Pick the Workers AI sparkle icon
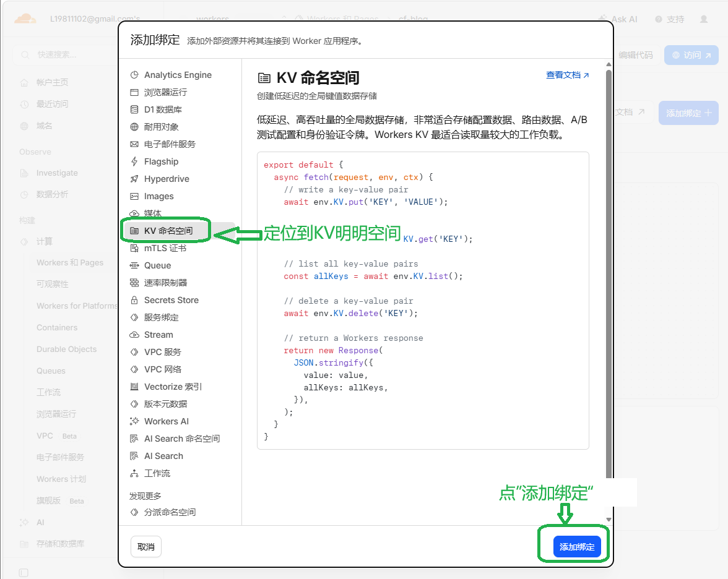This screenshot has height=579, width=728. [x=134, y=421]
